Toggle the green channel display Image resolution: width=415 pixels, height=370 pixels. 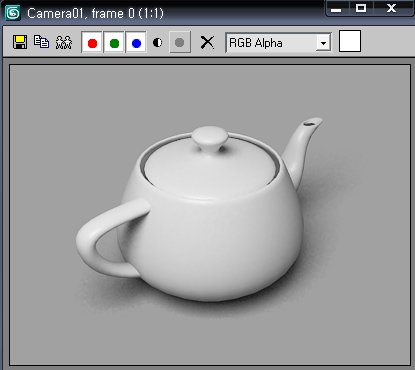(114, 42)
